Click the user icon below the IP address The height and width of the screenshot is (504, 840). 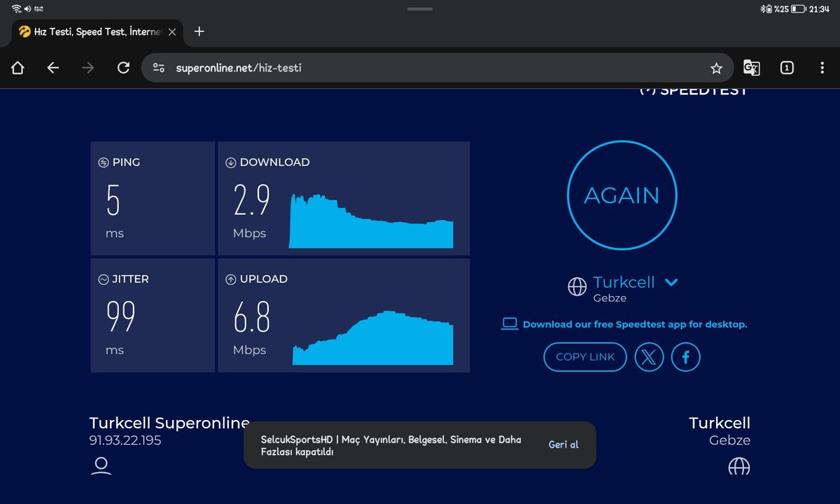tap(101, 466)
